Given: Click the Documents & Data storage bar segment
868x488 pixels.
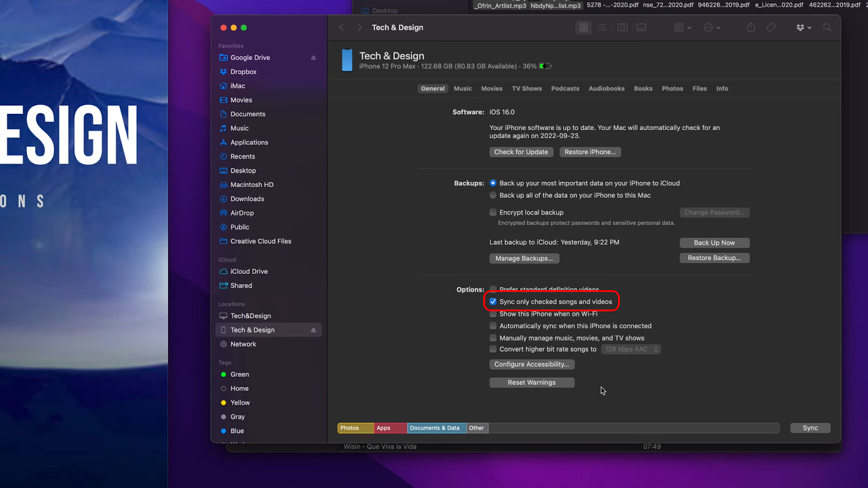Looking at the screenshot, I should [x=435, y=428].
